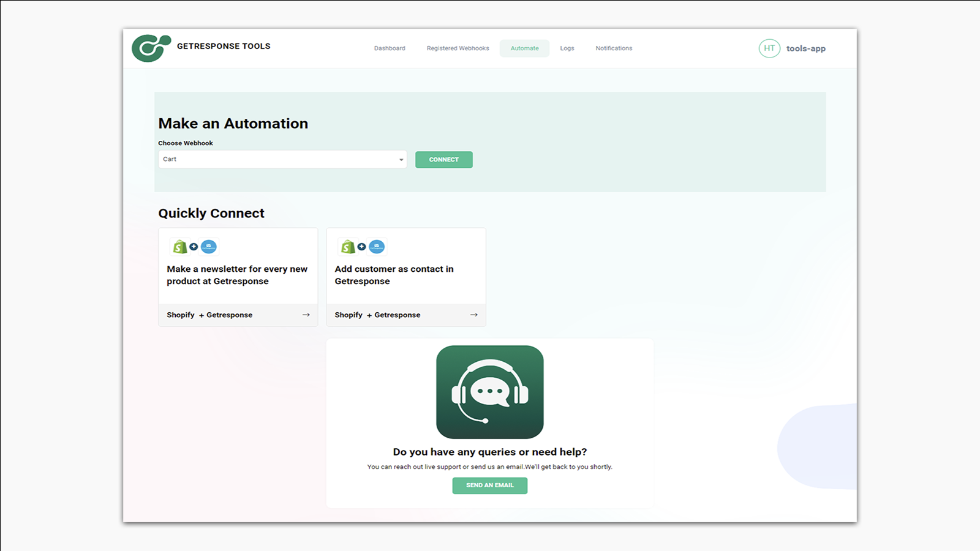980x551 pixels.
Task: Click the plus icon on the newsletter card
Action: coord(193,246)
